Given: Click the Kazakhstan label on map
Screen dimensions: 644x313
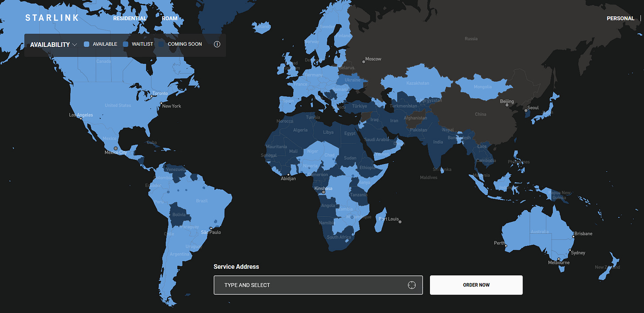Looking at the screenshot, I should click(418, 83).
